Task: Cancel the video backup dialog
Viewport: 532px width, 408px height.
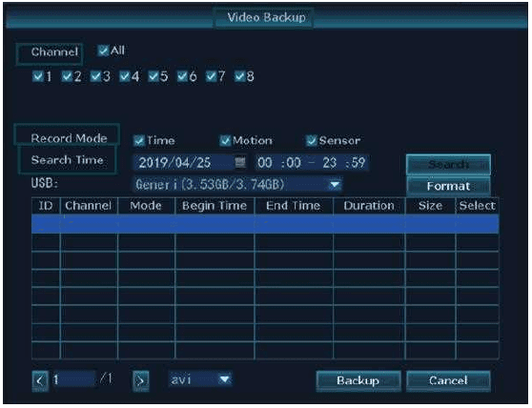Action: 448,381
